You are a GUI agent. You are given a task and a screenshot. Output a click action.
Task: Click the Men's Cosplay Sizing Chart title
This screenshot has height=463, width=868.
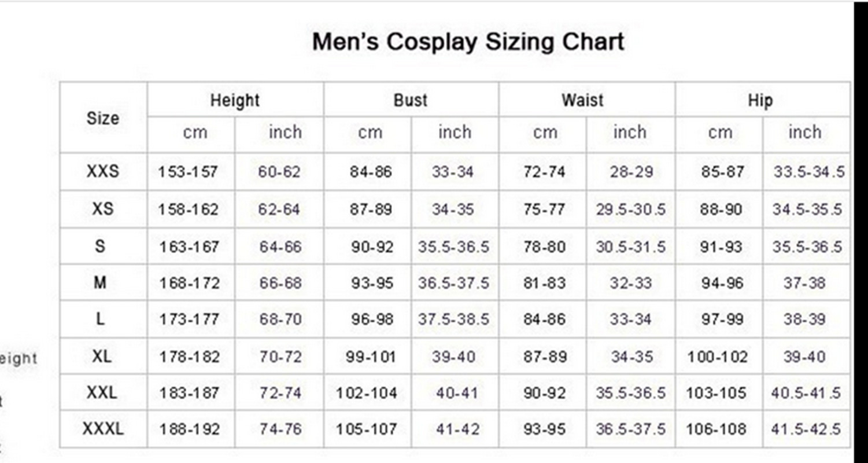tap(468, 42)
